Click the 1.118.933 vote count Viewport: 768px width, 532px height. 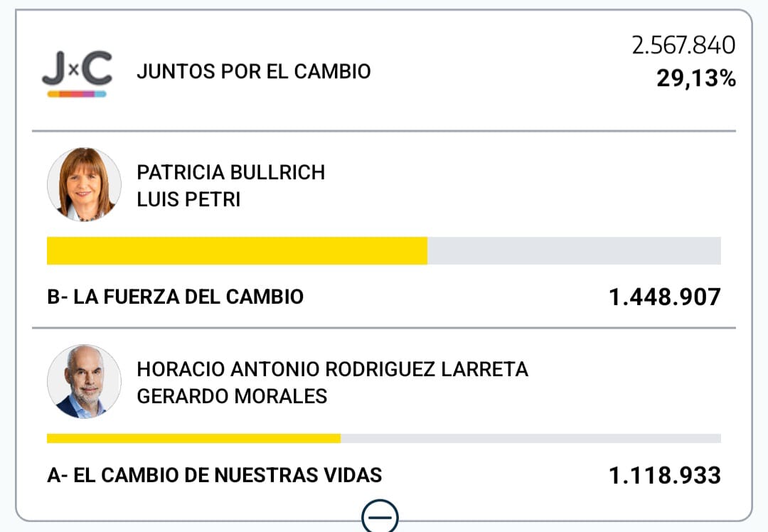(664, 475)
